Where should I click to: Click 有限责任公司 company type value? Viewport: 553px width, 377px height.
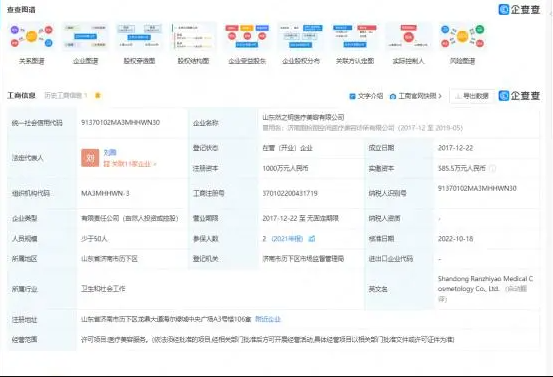pyautogui.click(x=130, y=218)
